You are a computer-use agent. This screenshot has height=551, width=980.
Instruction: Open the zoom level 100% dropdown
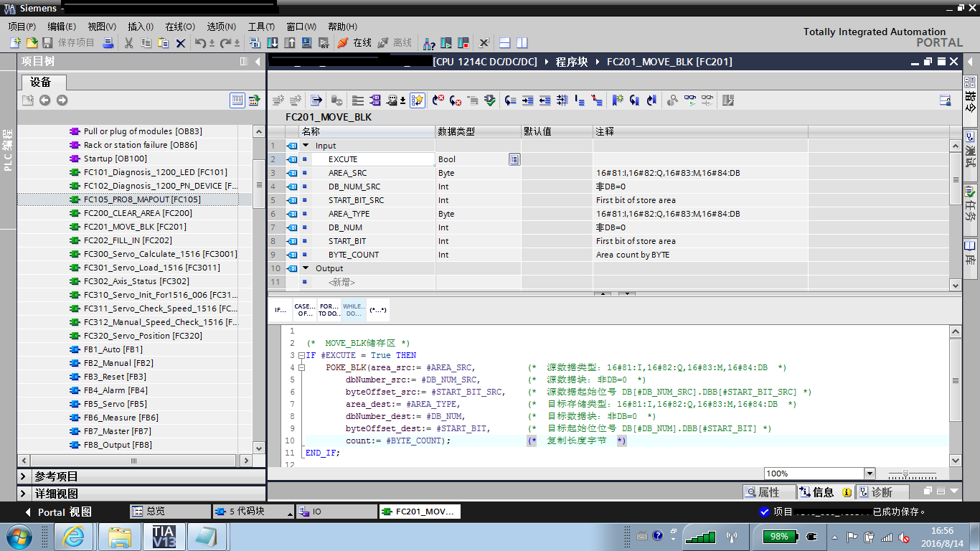click(x=870, y=474)
